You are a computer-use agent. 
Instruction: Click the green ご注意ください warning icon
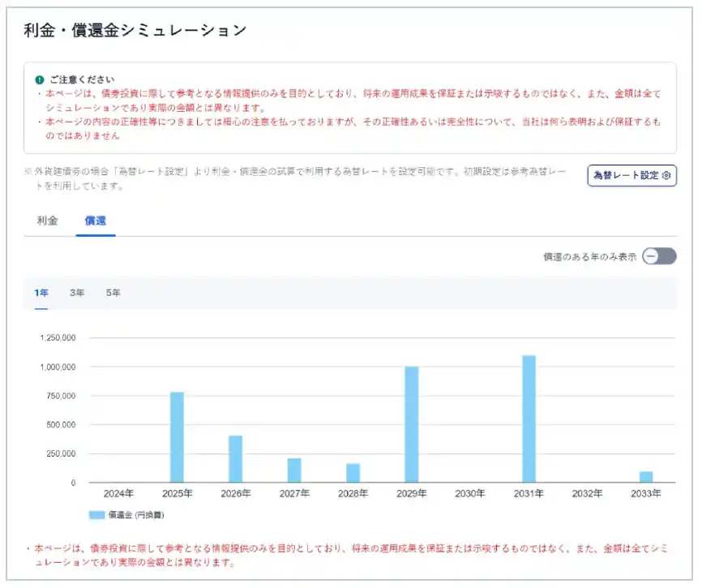[x=39, y=79]
